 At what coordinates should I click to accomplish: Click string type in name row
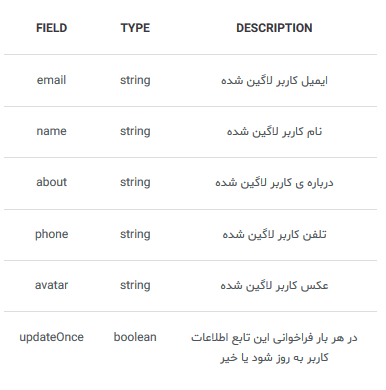[x=135, y=131]
